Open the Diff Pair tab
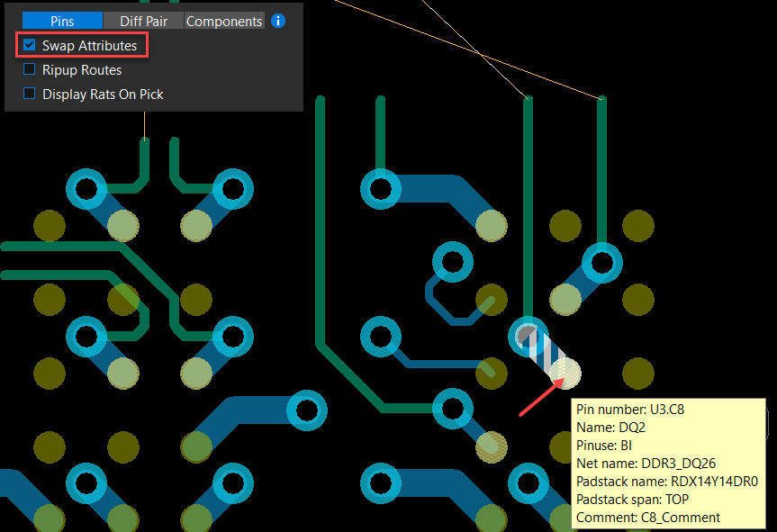Screen dimensions: 777x532 tap(144, 22)
